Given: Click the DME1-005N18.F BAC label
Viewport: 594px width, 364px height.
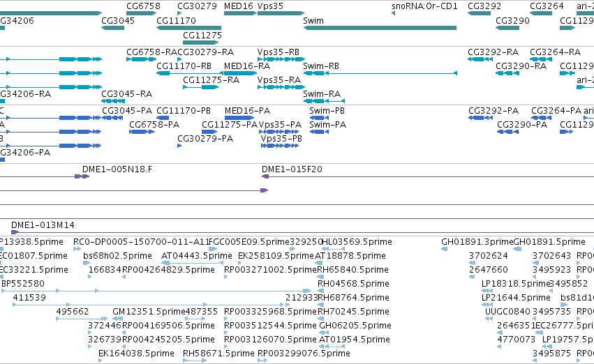Looking at the screenshot, I should 117,169.
